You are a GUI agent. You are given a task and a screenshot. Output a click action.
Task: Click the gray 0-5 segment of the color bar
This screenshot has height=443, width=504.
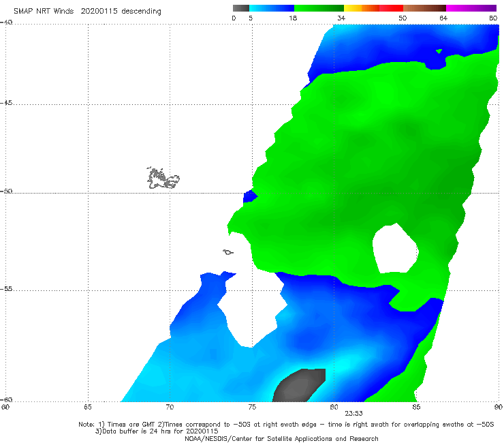(x=241, y=8)
